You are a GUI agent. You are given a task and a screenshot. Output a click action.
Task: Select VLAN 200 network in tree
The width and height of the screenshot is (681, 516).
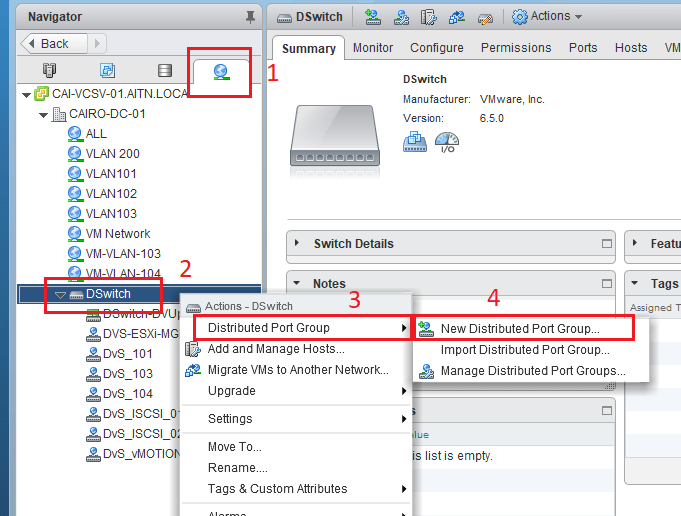click(x=112, y=154)
